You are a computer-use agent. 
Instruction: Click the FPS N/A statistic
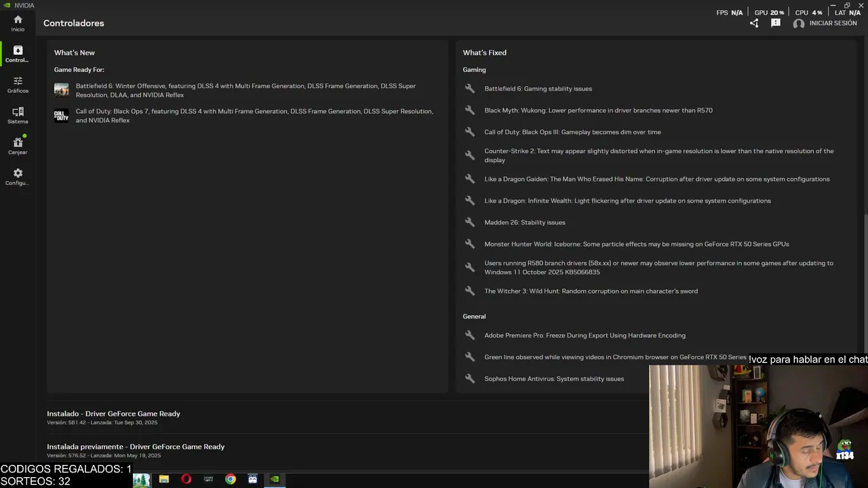point(730,13)
